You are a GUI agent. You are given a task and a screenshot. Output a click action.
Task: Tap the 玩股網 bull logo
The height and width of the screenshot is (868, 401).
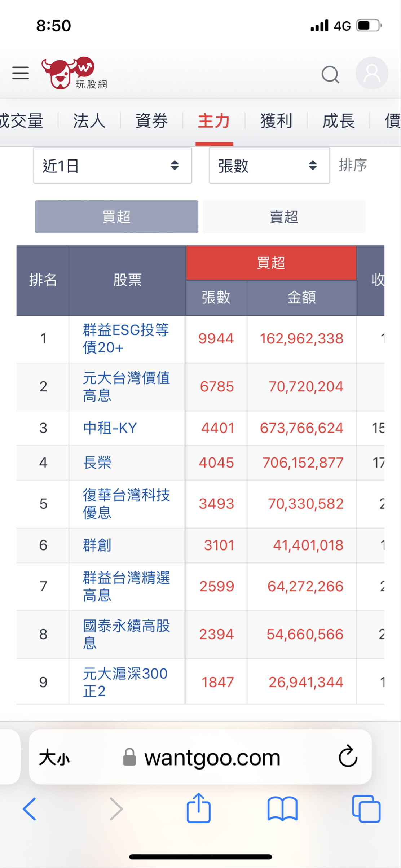(x=74, y=73)
